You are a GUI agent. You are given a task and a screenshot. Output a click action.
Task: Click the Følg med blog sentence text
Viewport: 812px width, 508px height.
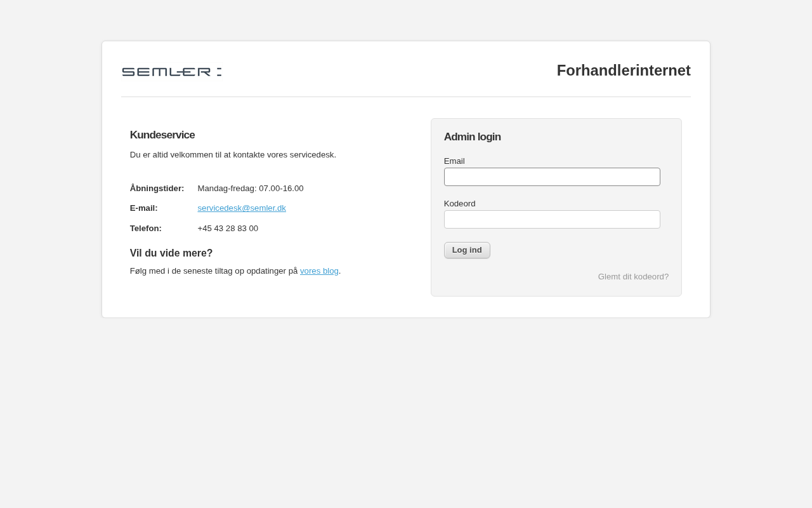click(x=214, y=271)
